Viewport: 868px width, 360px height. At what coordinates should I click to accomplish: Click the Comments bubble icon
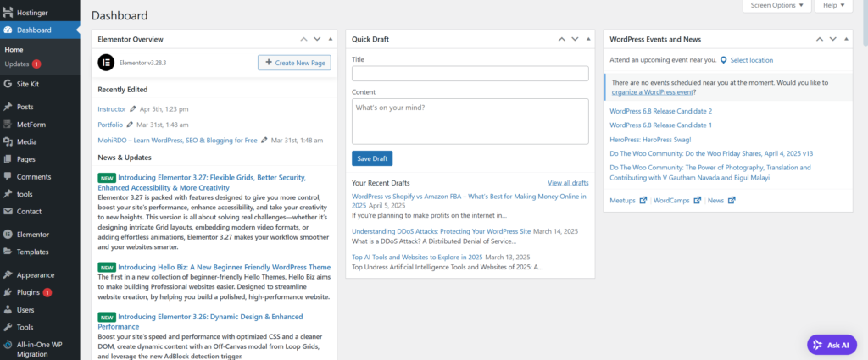[8, 176]
